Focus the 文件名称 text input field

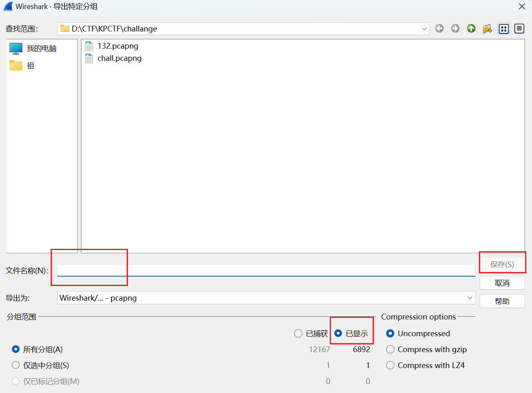pyautogui.click(x=266, y=270)
